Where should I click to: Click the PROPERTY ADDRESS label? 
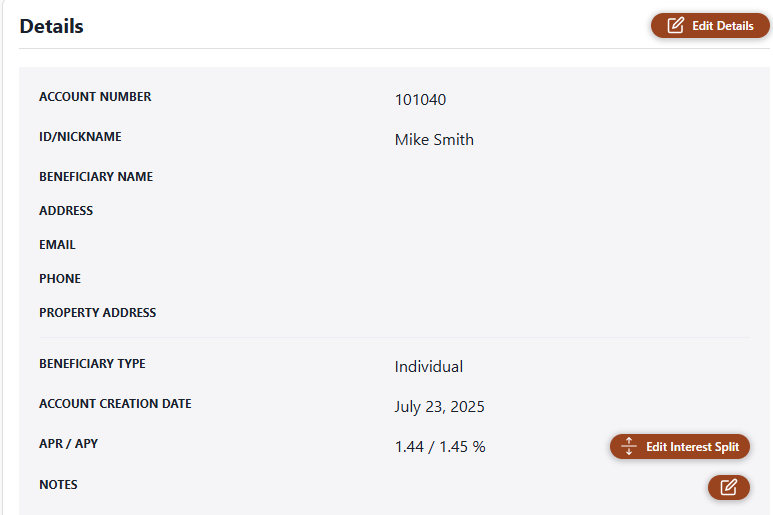point(98,312)
